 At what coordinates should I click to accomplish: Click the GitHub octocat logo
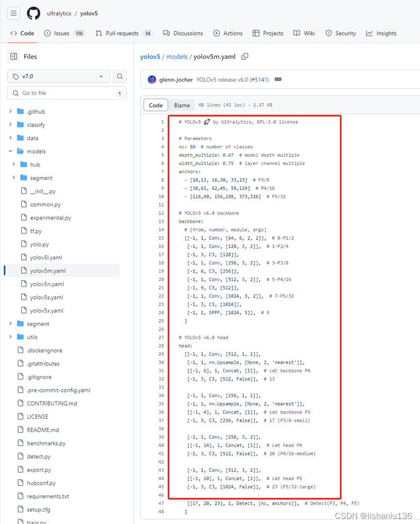34,13
